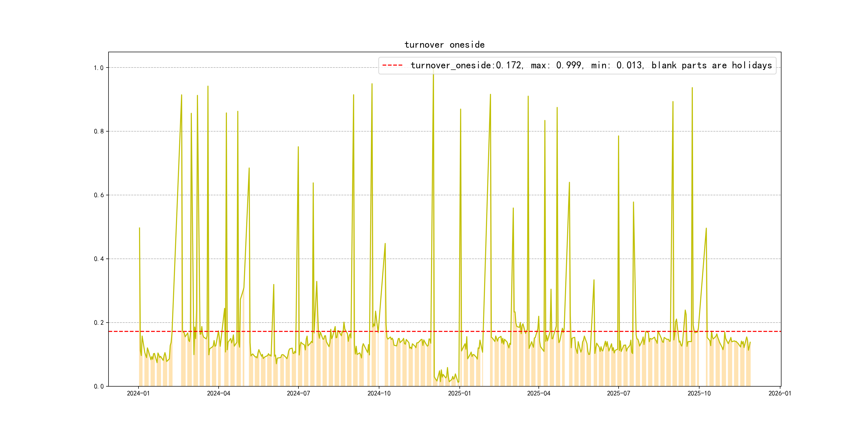Click the 0.8 y-axis tick label
This screenshot has width=868, height=434.
(x=98, y=132)
